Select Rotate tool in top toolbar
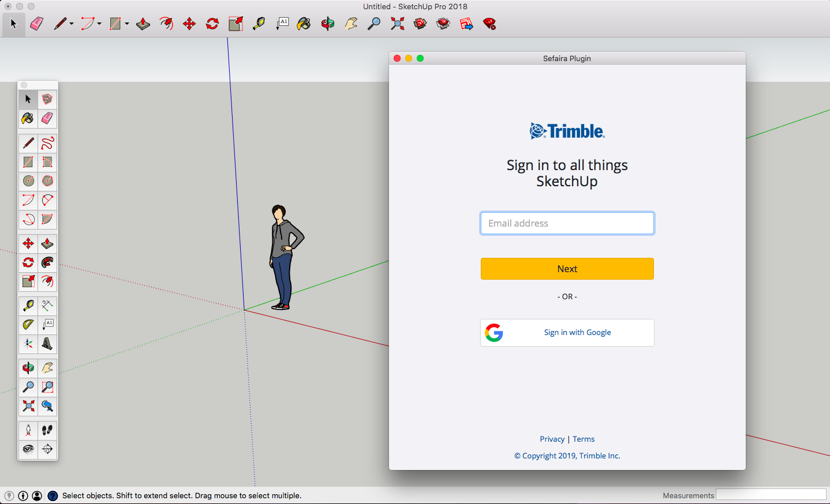Image resolution: width=830 pixels, height=504 pixels. [x=212, y=24]
